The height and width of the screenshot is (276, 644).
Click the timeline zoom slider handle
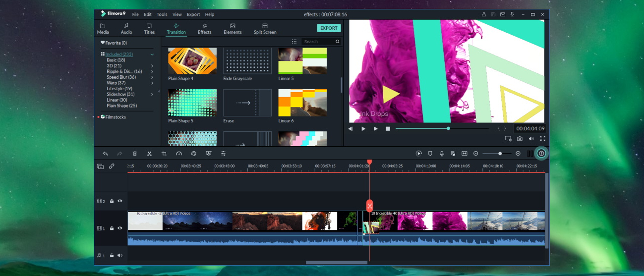(x=500, y=154)
